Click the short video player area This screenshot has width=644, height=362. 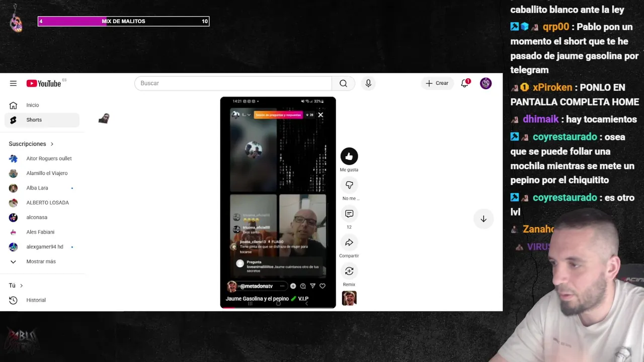coord(278,202)
